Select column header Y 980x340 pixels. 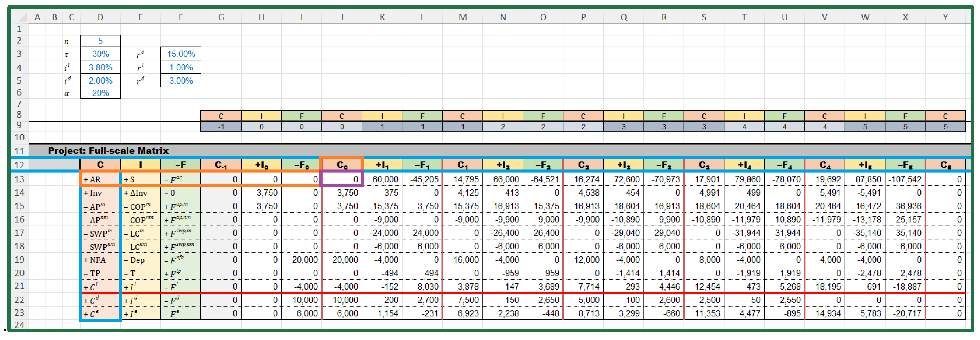tap(945, 17)
